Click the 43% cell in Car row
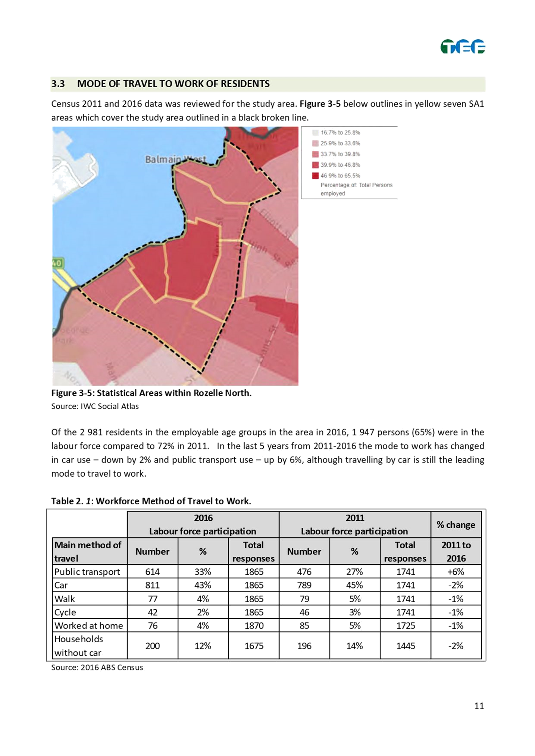 pos(203,585)
